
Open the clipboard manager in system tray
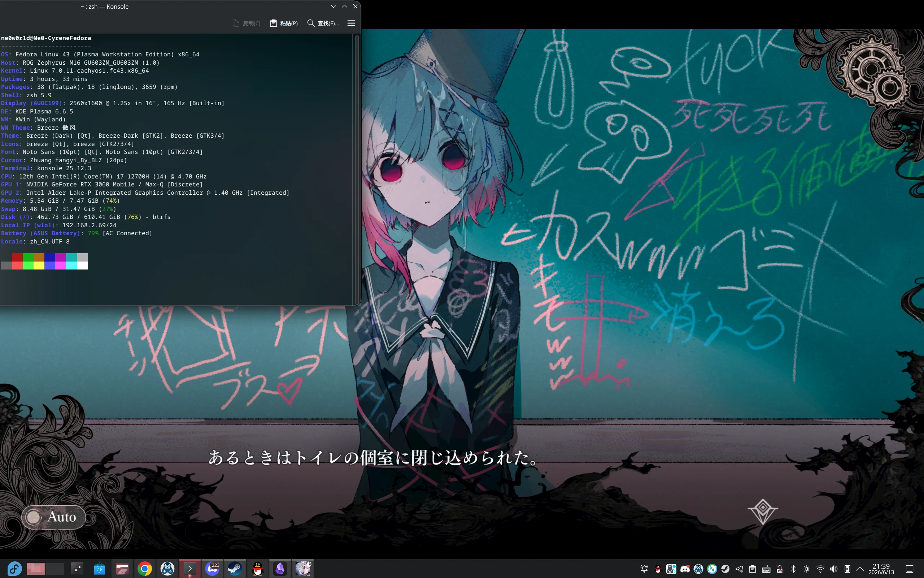(x=753, y=569)
